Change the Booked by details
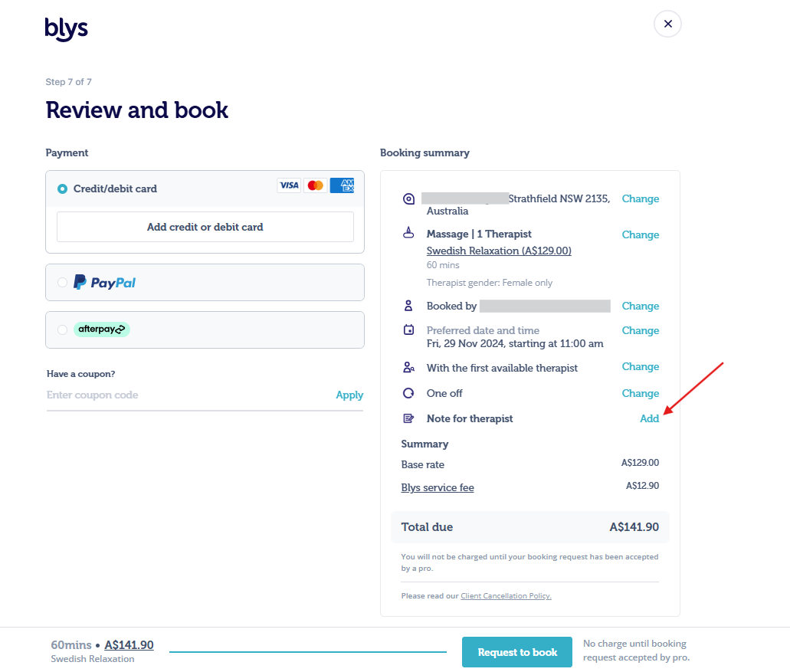This screenshot has height=672, width=790. (x=641, y=306)
